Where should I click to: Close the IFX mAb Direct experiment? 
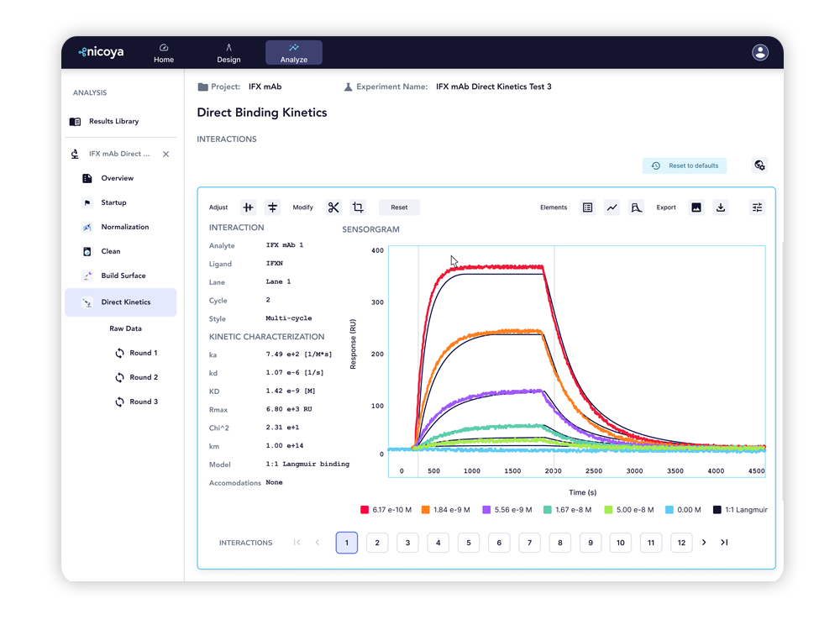click(166, 155)
